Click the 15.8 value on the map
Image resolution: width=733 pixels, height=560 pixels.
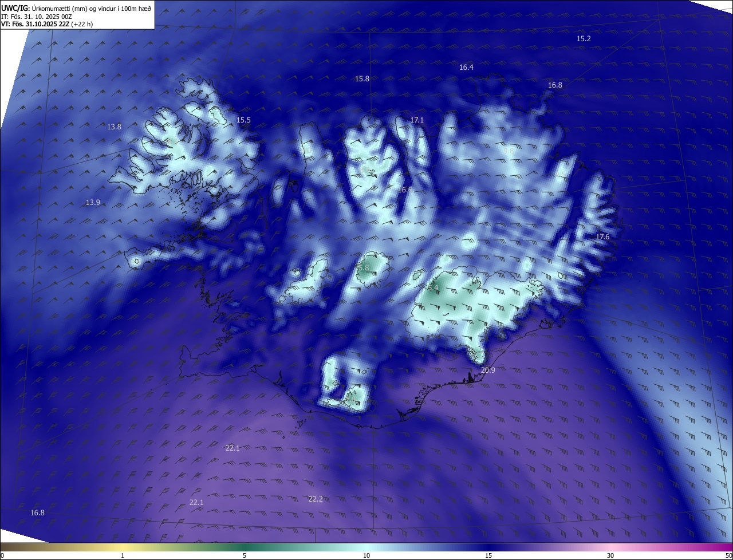362,79
